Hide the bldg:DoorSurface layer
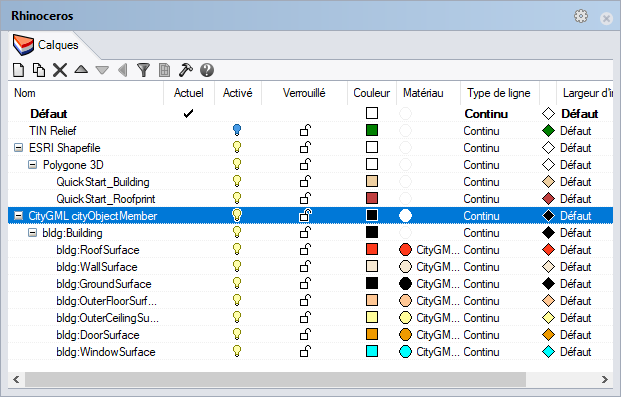The image size is (621, 397). pos(237,334)
